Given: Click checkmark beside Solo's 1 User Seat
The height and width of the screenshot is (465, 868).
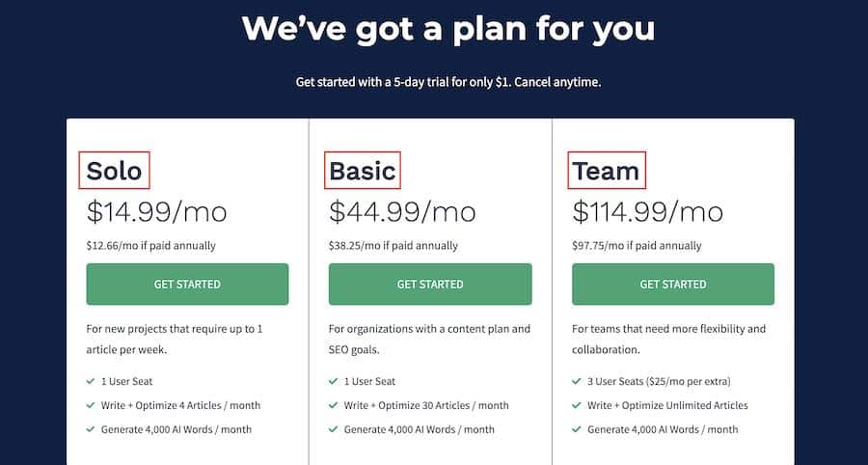Looking at the screenshot, I should click(x=91, y=381).
